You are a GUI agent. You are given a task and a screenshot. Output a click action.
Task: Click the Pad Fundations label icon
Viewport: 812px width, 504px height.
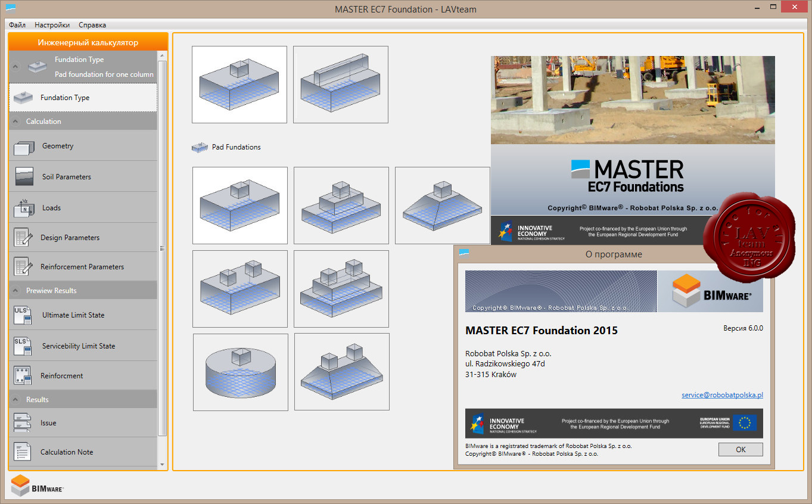(200, 147)
